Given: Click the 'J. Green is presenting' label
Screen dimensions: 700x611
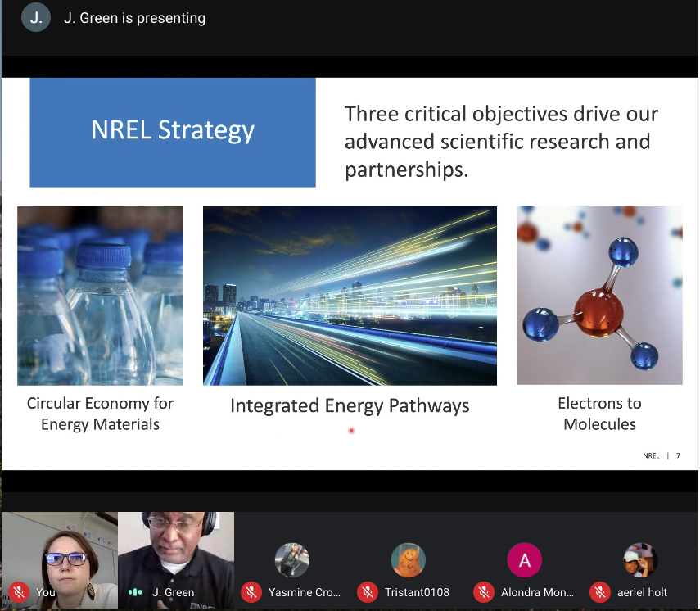Looking at the screenshot, I should pos(134,18).
